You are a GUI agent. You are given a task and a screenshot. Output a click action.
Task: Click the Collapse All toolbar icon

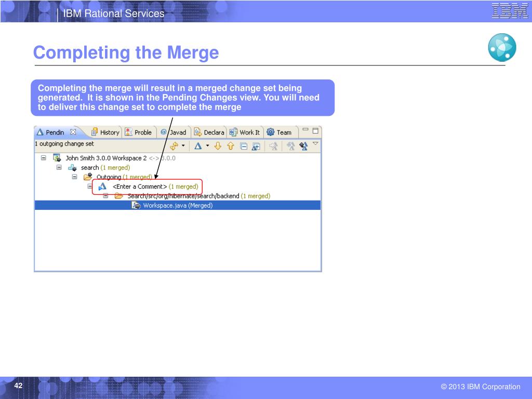244,147
